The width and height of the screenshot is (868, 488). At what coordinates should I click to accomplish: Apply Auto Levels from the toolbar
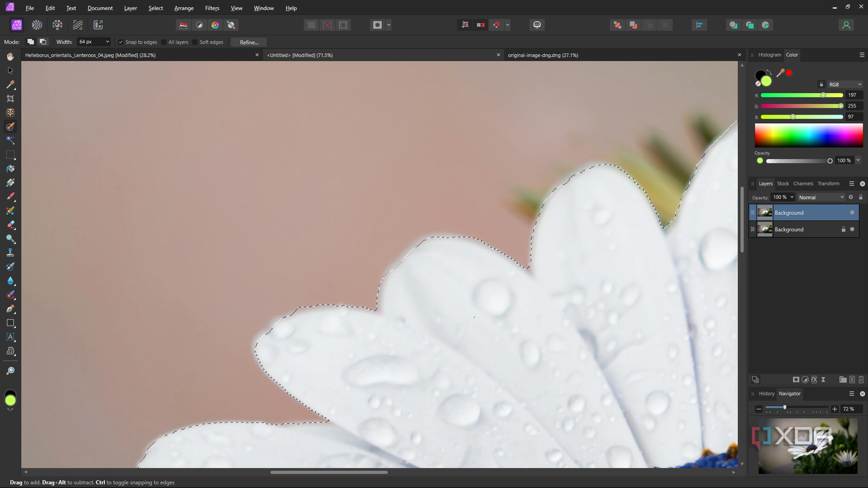[183, 25]
